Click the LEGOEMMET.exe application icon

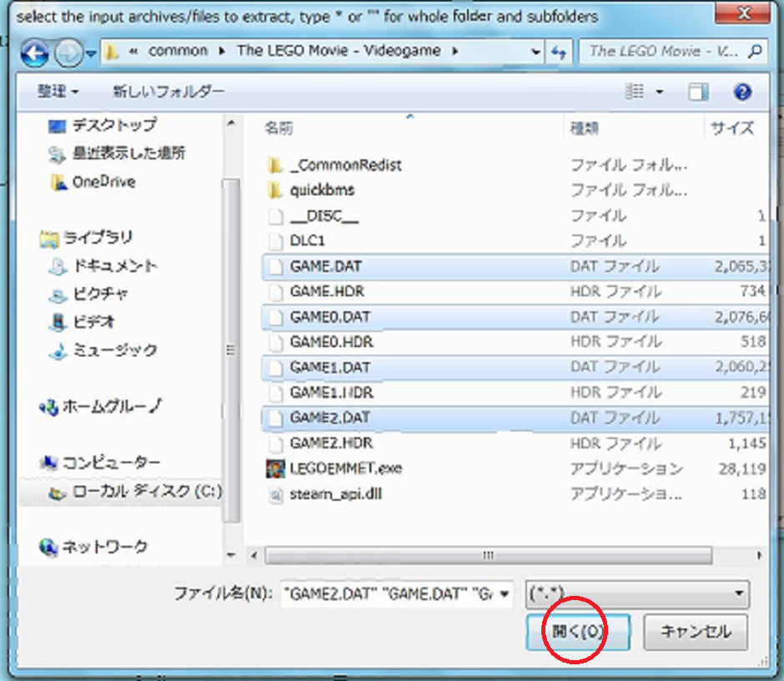coord(275,469)
